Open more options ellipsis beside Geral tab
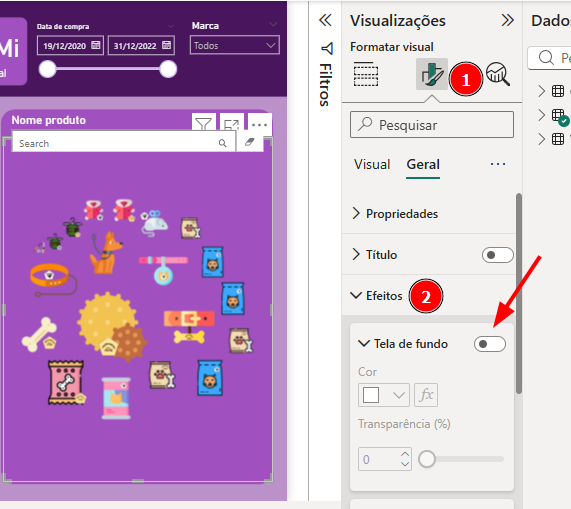 497,164
